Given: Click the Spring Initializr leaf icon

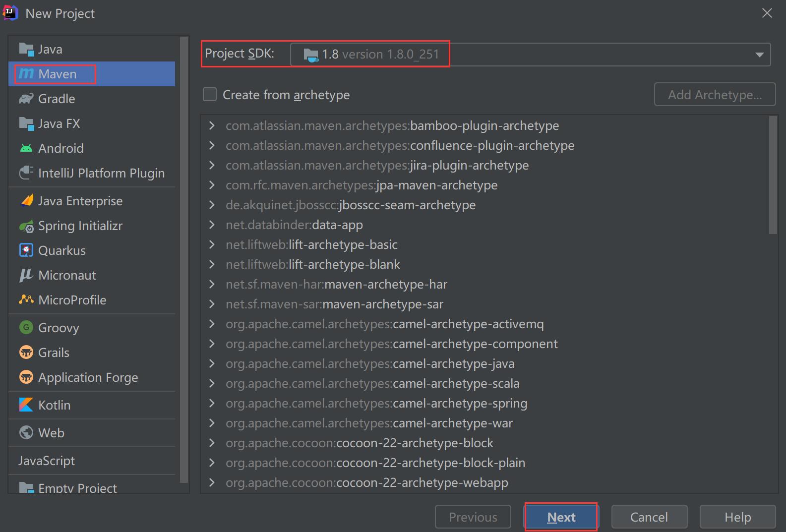Looking at the screenshot, I should 26,226.
